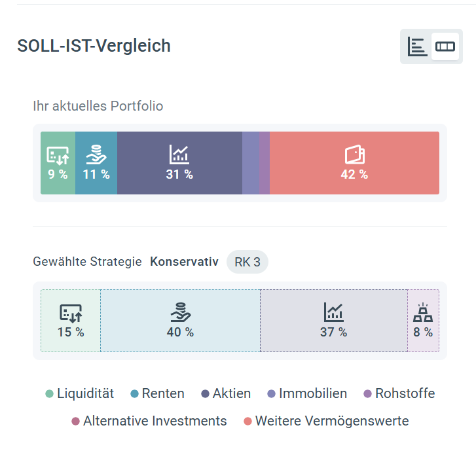Select the stacked bar view toggle
Screen dimensions: 476x470
[445, 46]
